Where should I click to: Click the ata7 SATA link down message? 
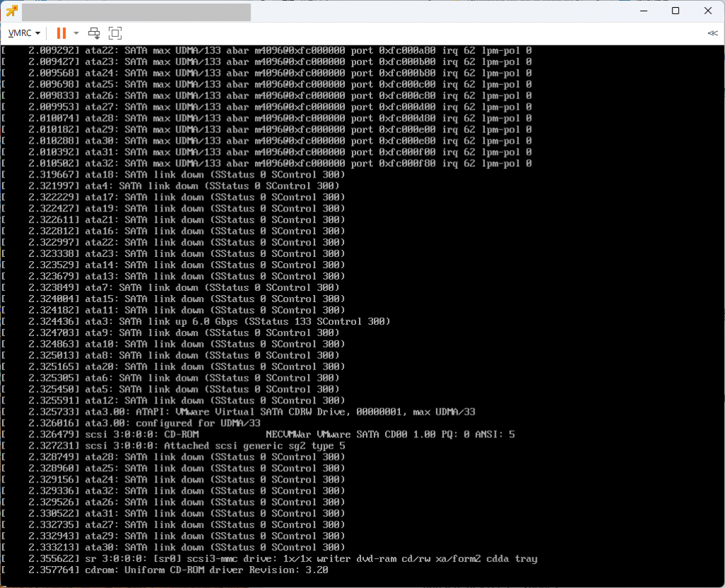(171, 287)
